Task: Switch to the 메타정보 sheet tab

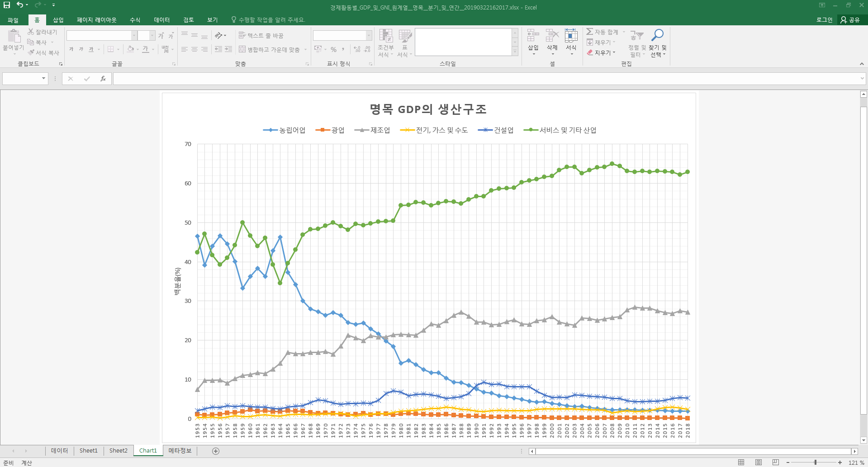Action: click(x=180, y=451)
